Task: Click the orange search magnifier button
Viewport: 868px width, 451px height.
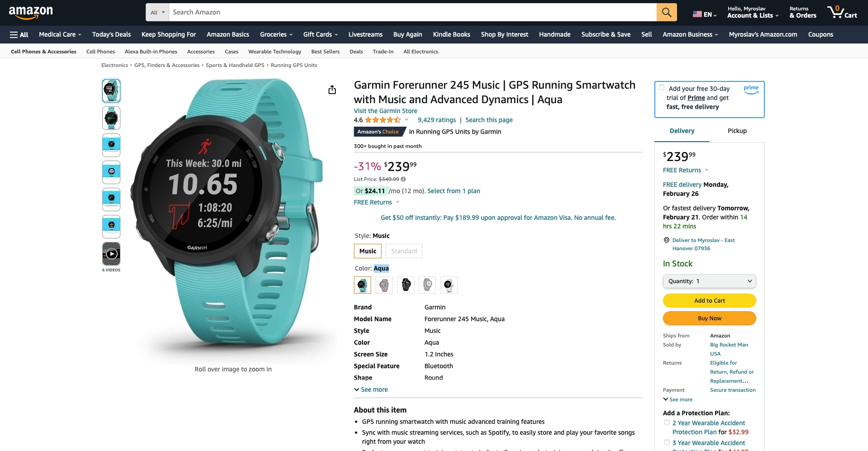Action: 666,12
